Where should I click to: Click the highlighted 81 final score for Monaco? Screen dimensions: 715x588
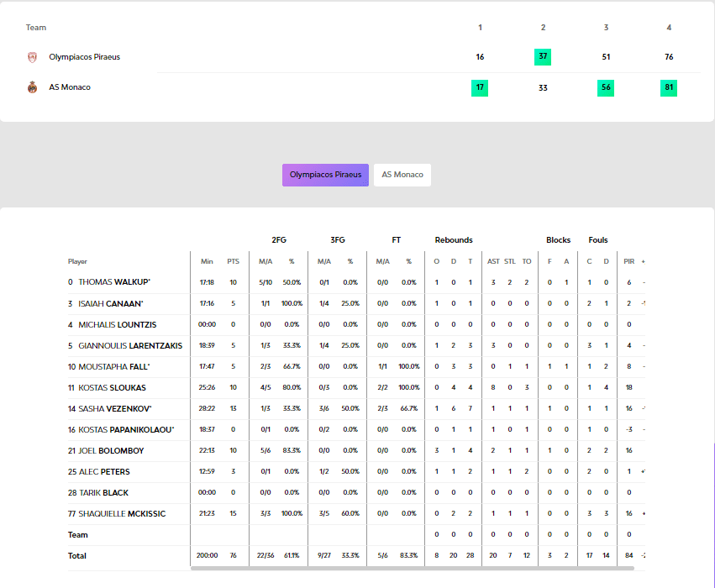(669, 87)
